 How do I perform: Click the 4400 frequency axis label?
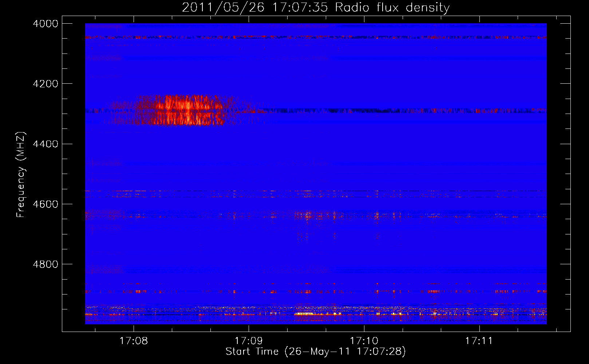pyautogui.click(x=46, y=144)
